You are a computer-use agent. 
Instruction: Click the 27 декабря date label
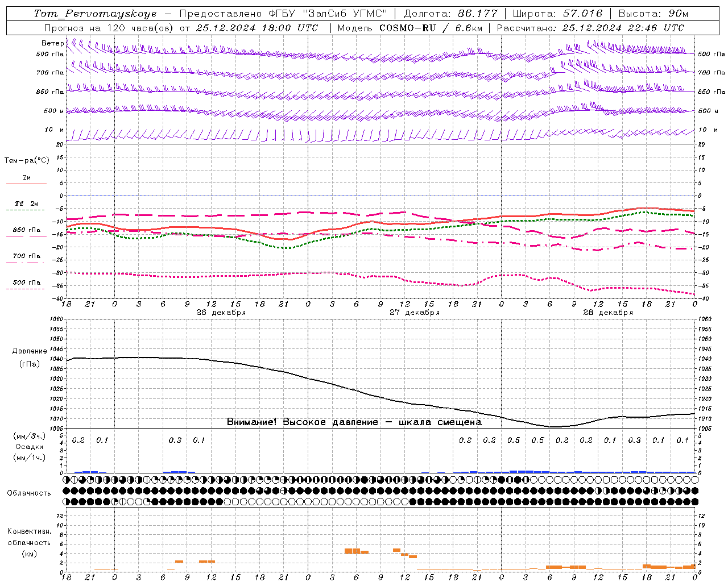click(x=414, y=313)
